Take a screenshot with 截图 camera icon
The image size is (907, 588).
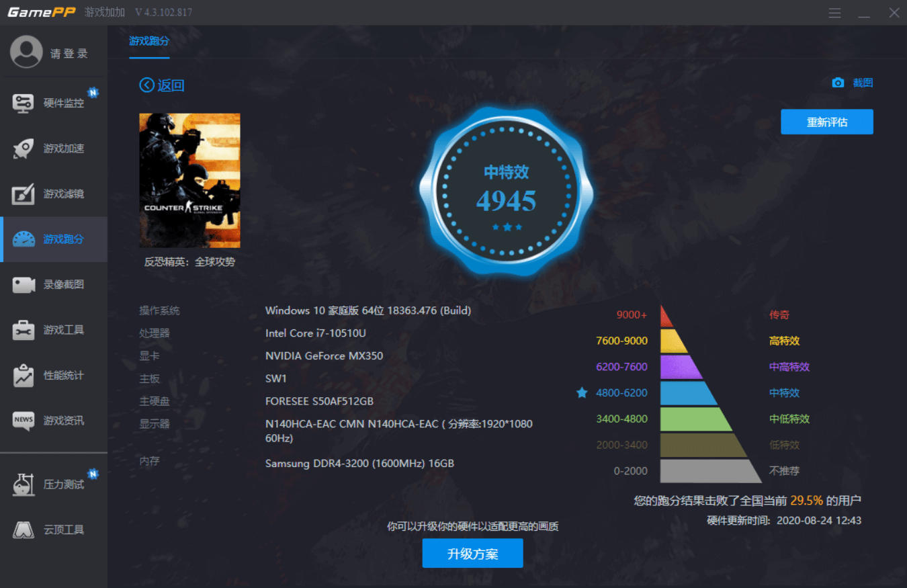838,83
